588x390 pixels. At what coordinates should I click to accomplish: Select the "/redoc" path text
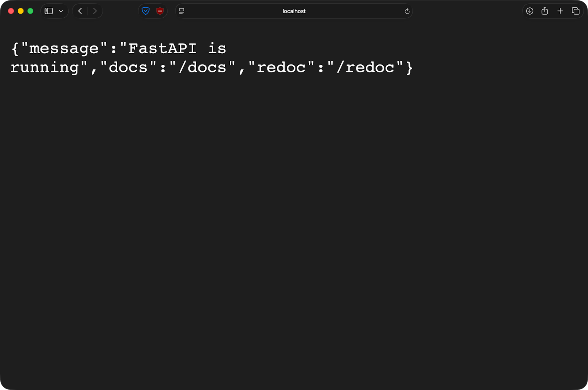pyautogui.click(x=366, y=67)
